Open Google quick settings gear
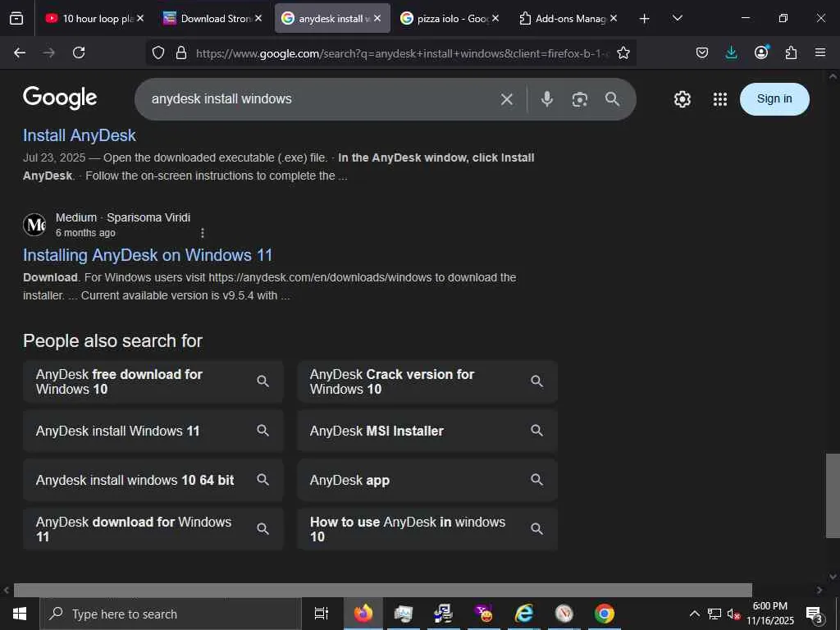The image size is (840, 630). (x=682, y=99)
